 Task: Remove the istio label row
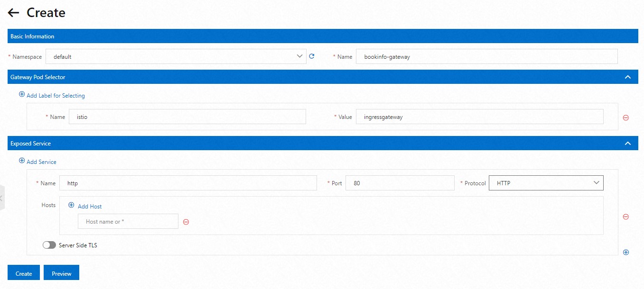[625, 117]
